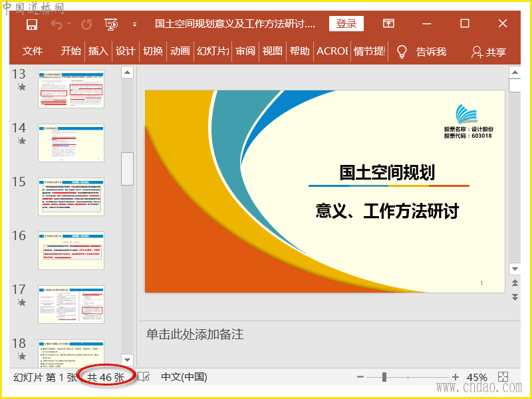Select slide 15 thumbnail
The width and height of the screenshot is (532, 399).
tap(71, 197)
